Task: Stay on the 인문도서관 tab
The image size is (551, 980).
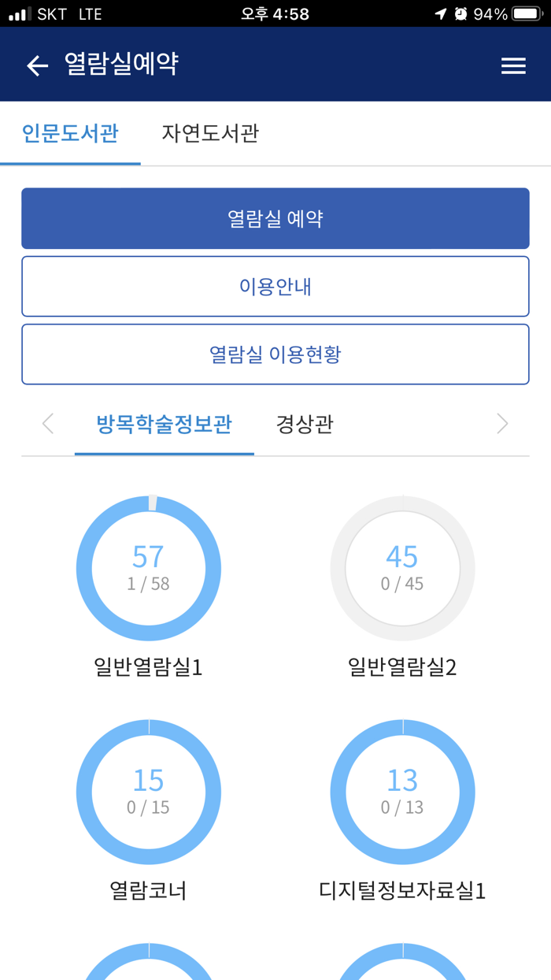Action: tap(70, 134)
